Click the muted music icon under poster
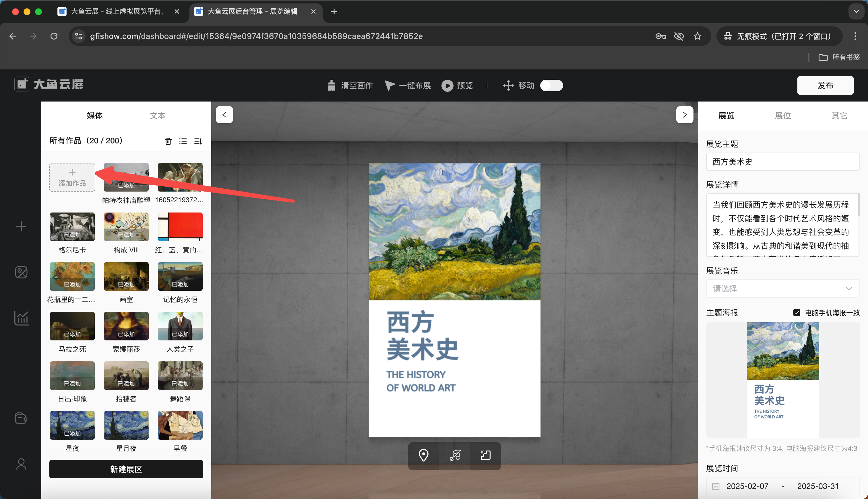Screen dimensions: 868x499 click(455, 455)
